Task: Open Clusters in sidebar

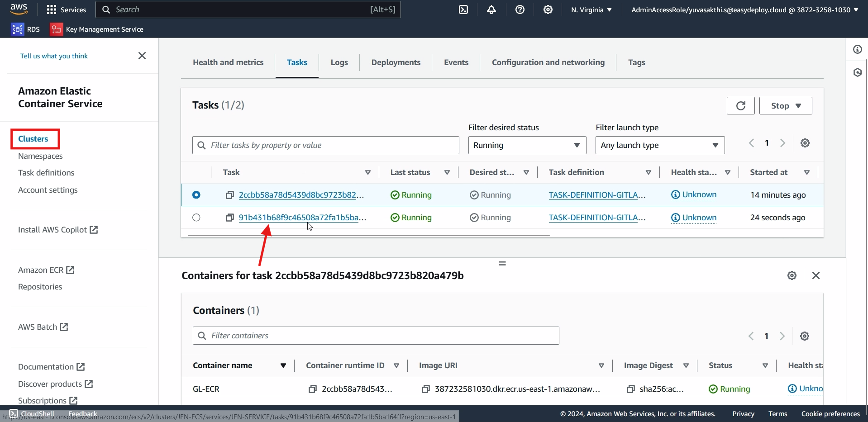Action: coord(33,139)
